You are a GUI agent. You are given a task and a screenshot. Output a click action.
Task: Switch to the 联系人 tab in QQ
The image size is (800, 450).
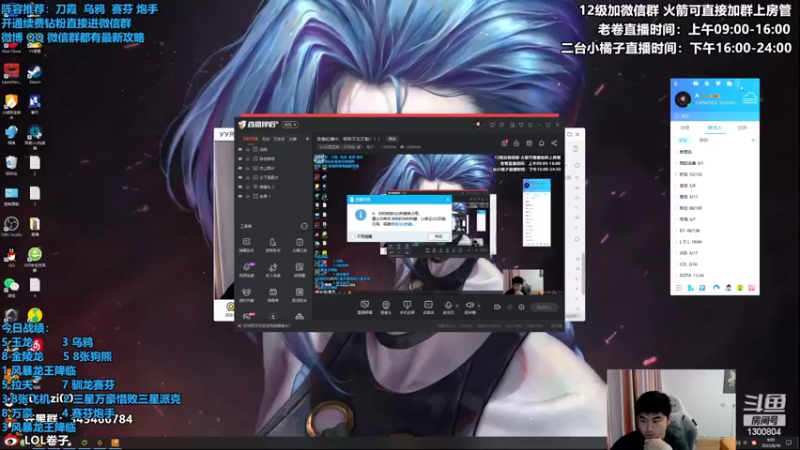(714, 128)
